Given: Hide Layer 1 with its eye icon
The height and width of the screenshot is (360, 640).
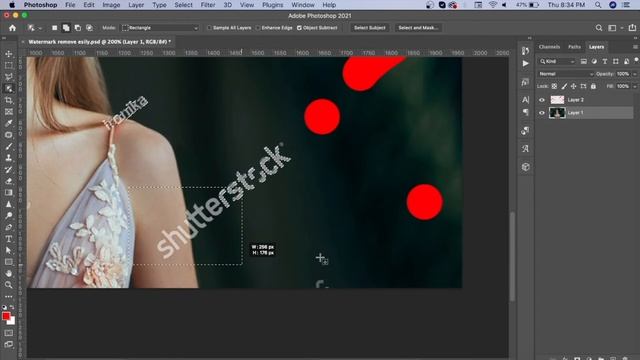Looking at the screenshot, I should point(542,113).
